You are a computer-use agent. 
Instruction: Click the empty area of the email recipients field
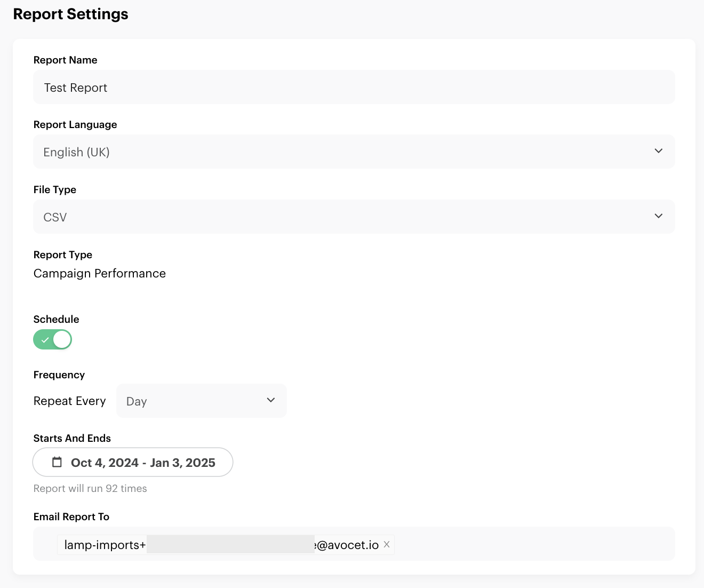click(533, 544)
